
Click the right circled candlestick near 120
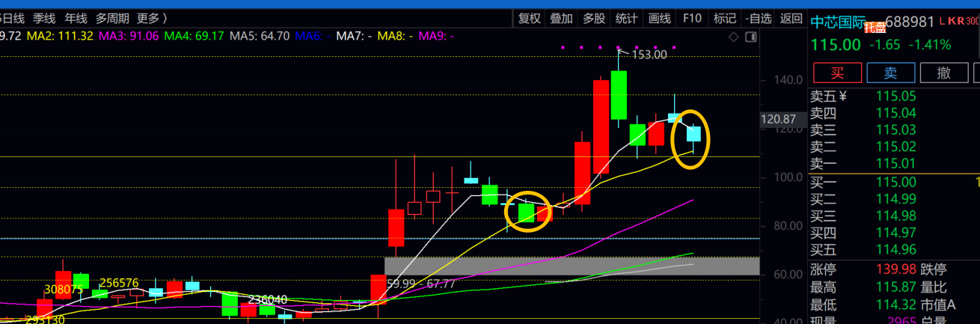(x=693, y=135)
